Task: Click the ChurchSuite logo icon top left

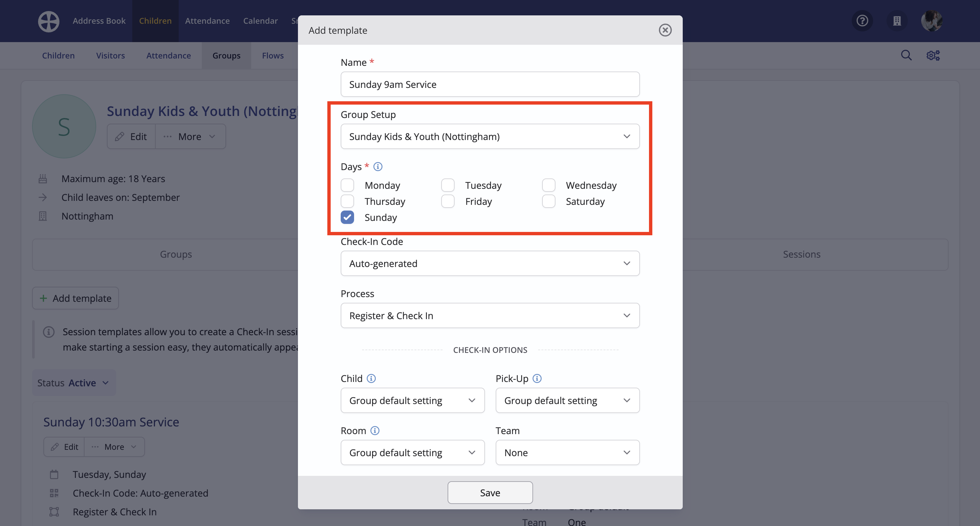Action: pyautogui.click(x=49, y=21)
